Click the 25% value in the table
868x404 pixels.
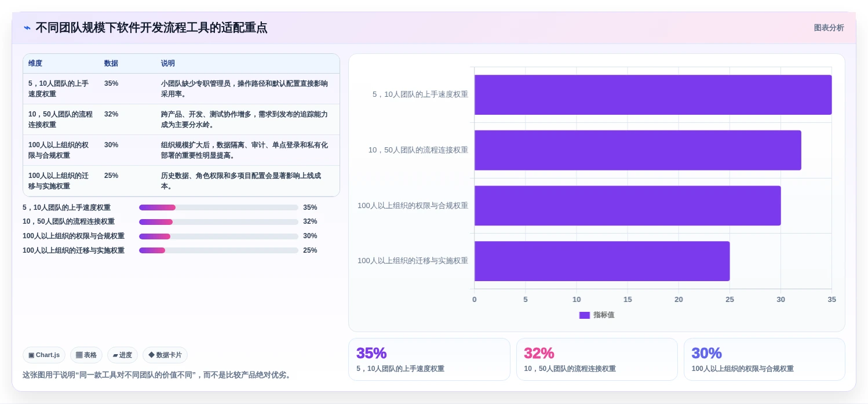click(111, 176)
